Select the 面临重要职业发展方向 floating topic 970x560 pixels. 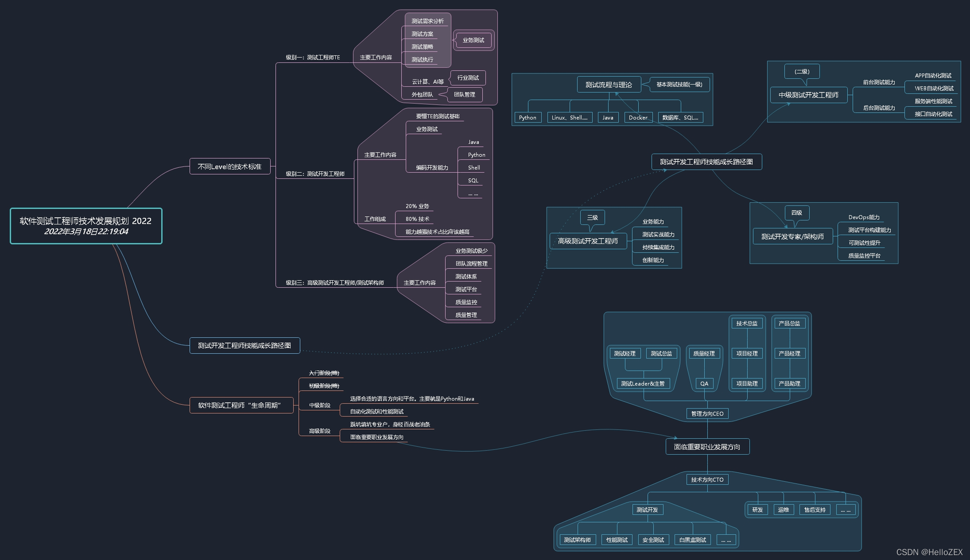(x=707, y=447)
